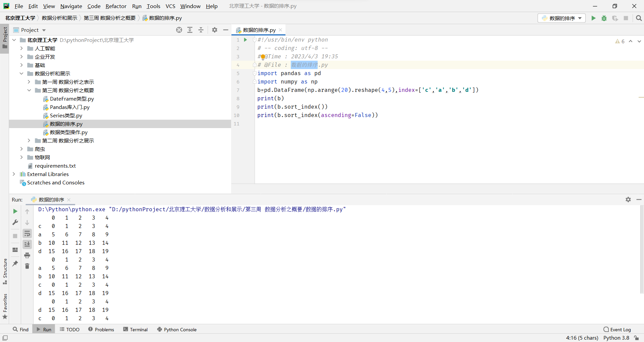Expand the 人工智能 folder
Screen dimensions: 644x342
click(21, 48)
